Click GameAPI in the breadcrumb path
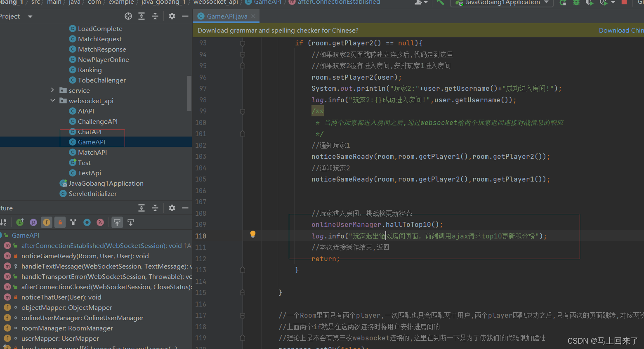This screenshot has width=644, height=349. (x=268, y=2)
